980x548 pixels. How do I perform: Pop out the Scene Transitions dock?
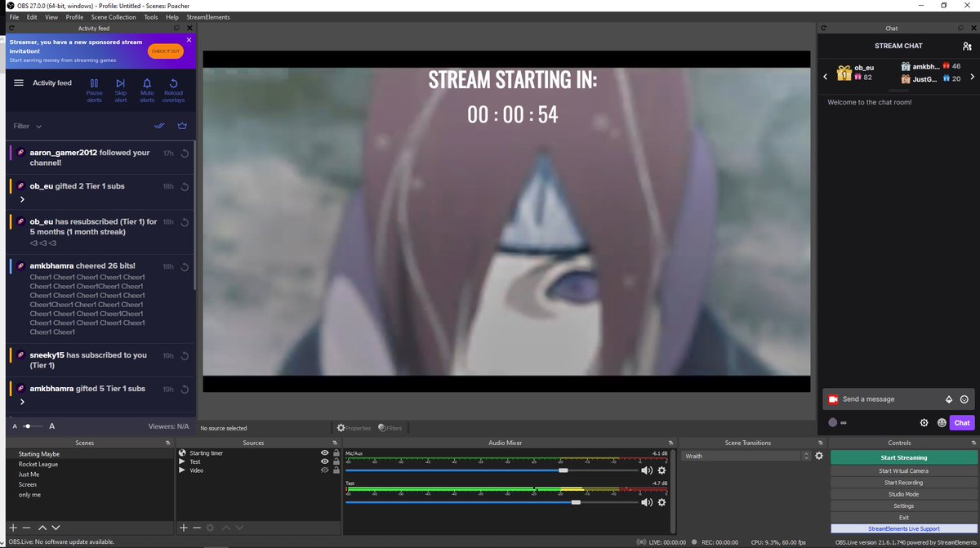[x=821, y=443]
